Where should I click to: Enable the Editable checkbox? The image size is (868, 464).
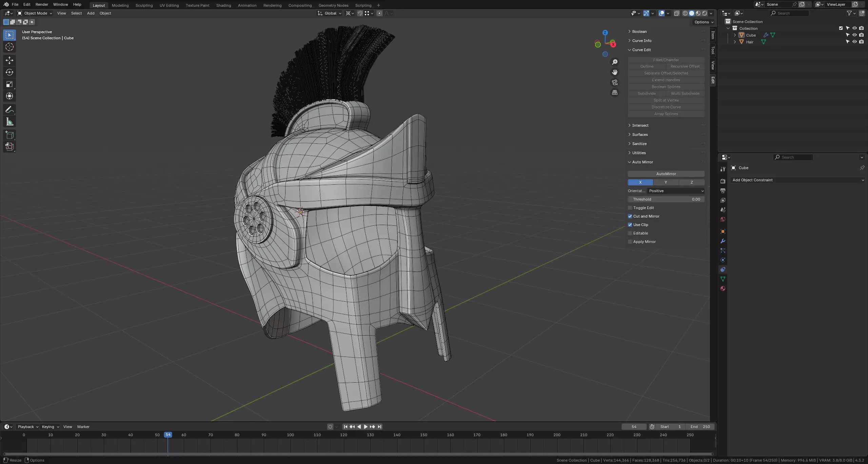point(630,233)
